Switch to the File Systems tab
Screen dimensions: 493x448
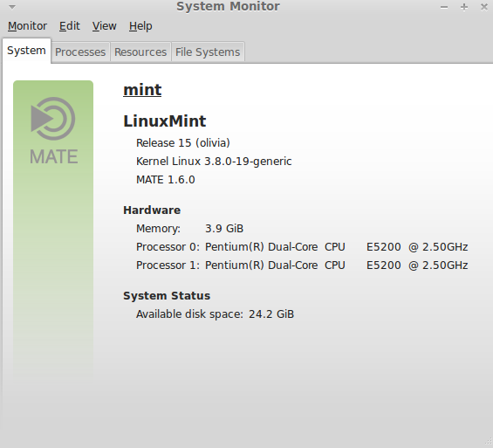208,52
